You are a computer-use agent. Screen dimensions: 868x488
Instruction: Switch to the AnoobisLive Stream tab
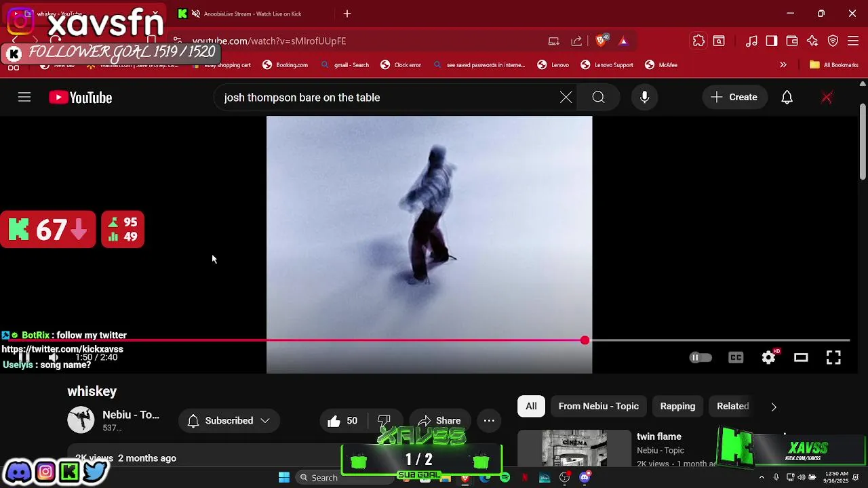click(x=252, y=14)
